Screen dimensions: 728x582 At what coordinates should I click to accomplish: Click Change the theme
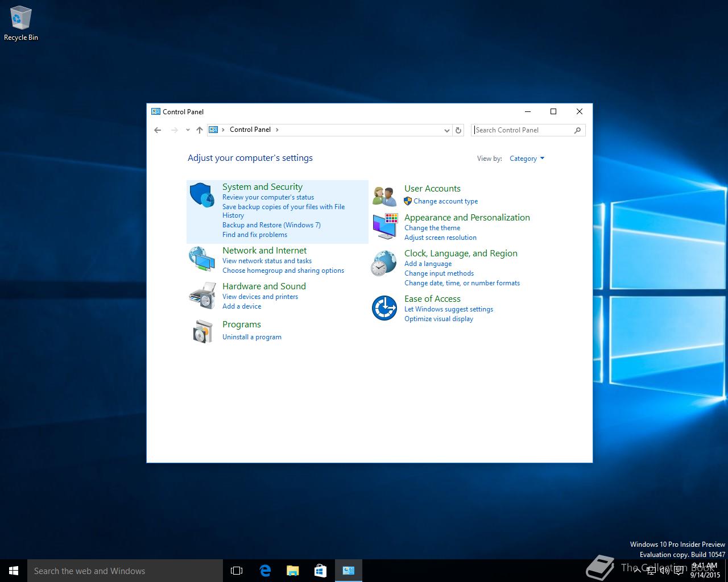[432, 228]
